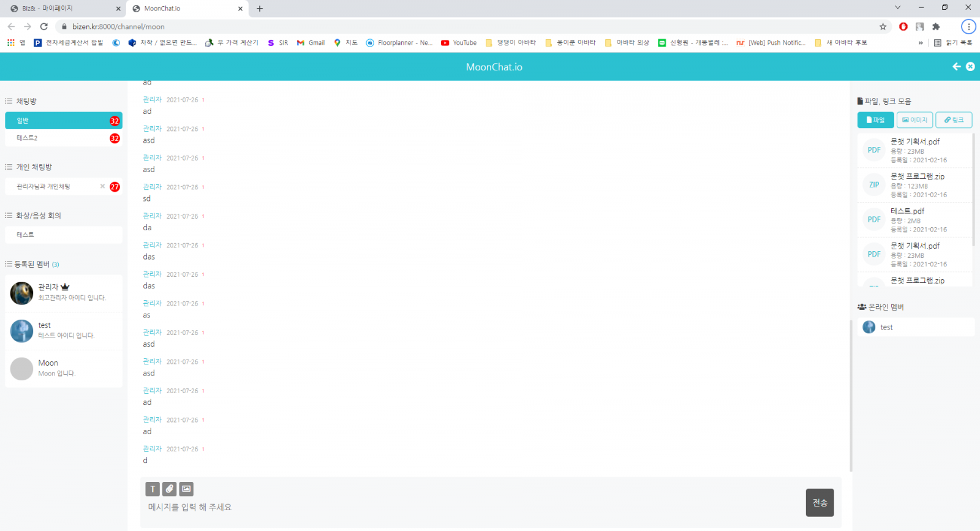Open the SIR bookmark
Viewport: 980px width, 531px height.
pyautogui.click(x=278, y=43)
